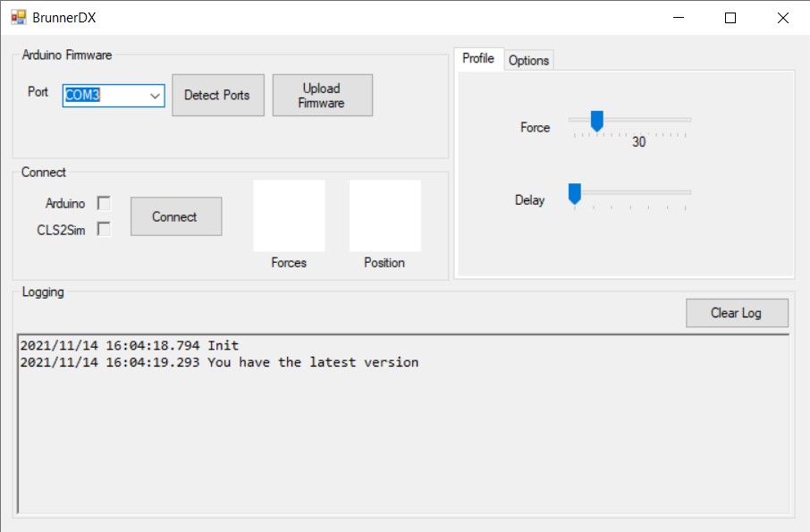Click the BrunnerDX app icon in title bar
This screenshot has height=532, width=810.
[x=18, y=18]
